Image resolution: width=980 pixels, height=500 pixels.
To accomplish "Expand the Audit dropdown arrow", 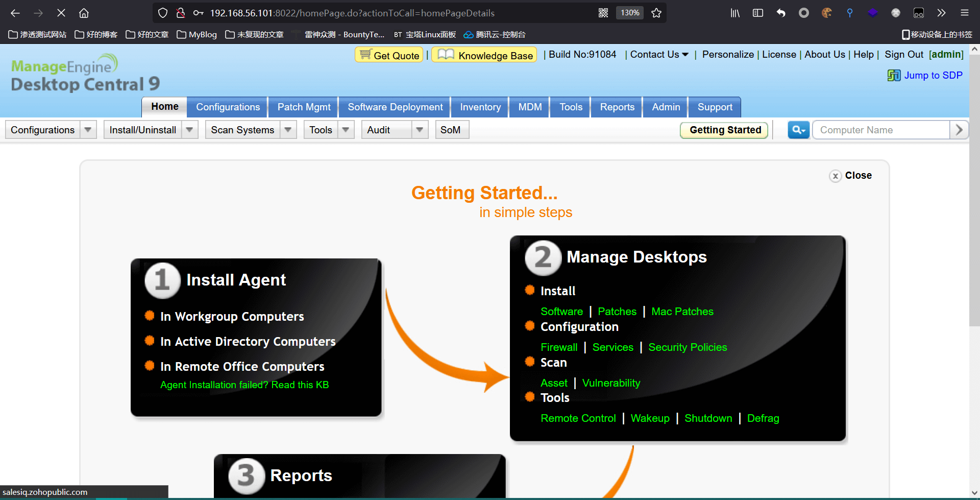I will (420, 130).
